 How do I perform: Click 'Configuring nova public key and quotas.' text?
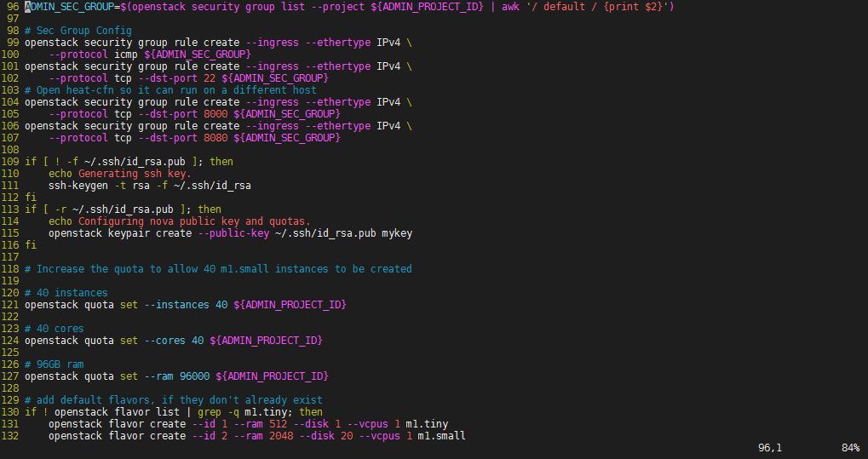194,221
